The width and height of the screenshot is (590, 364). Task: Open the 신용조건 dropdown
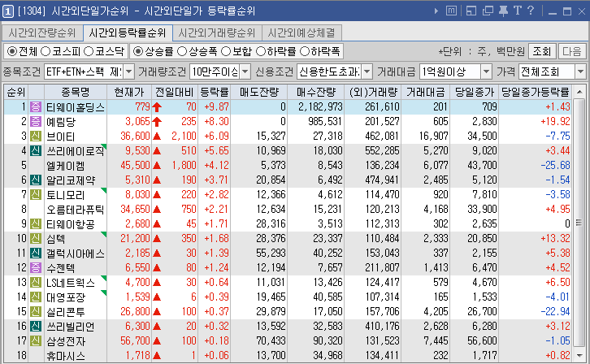point(367,71)
